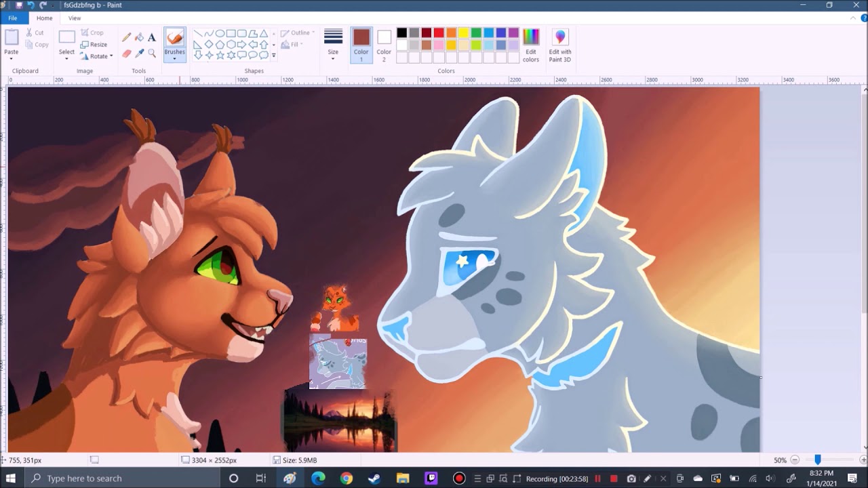868x488 pixels.
Task: Click the Copy button
Action: point(37,45)
